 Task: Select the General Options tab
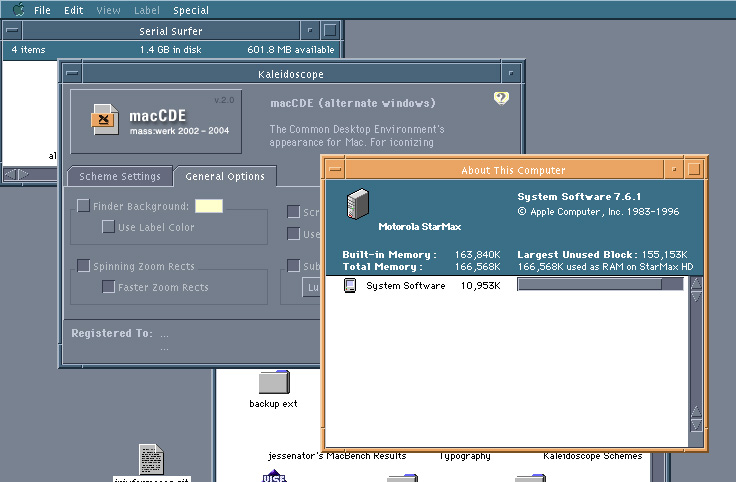coord(225,176)
